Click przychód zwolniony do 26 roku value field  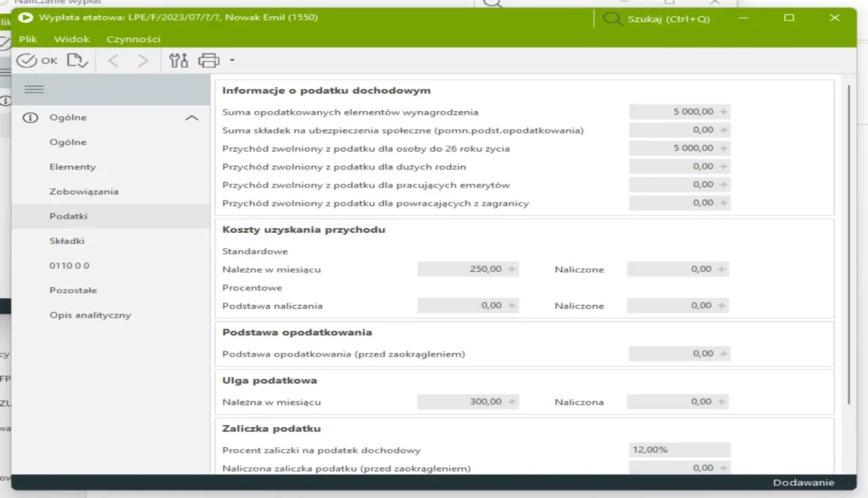[x=679, y=148]
